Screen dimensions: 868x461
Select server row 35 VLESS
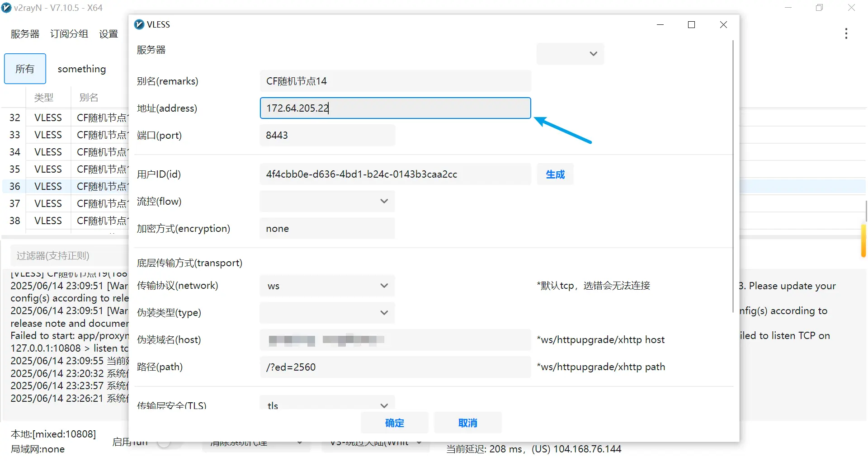click(x=66, y=169)
